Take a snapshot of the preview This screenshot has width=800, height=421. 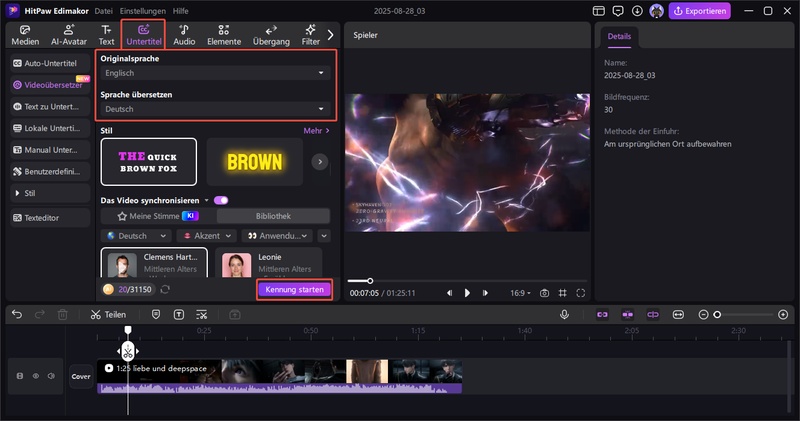pos(544,293)
